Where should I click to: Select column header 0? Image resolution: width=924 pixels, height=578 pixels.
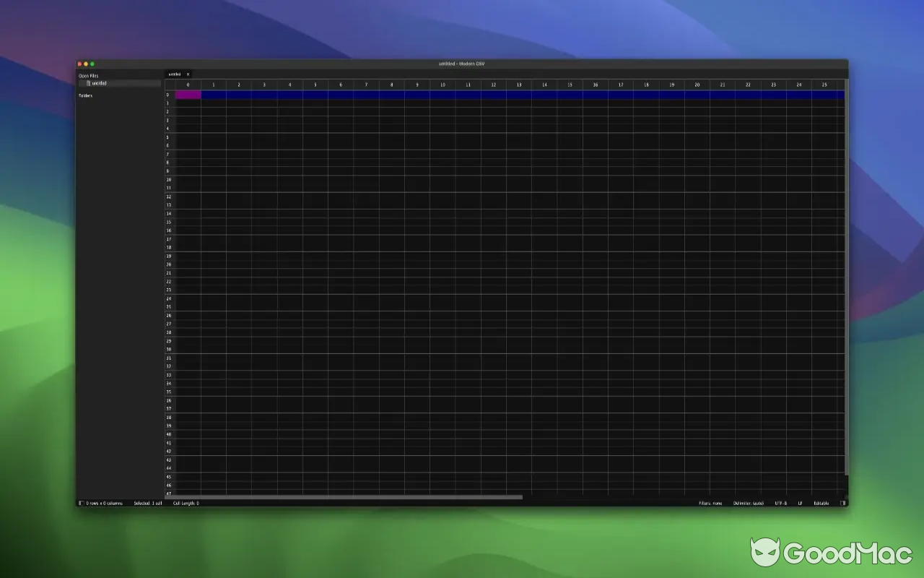188,84
